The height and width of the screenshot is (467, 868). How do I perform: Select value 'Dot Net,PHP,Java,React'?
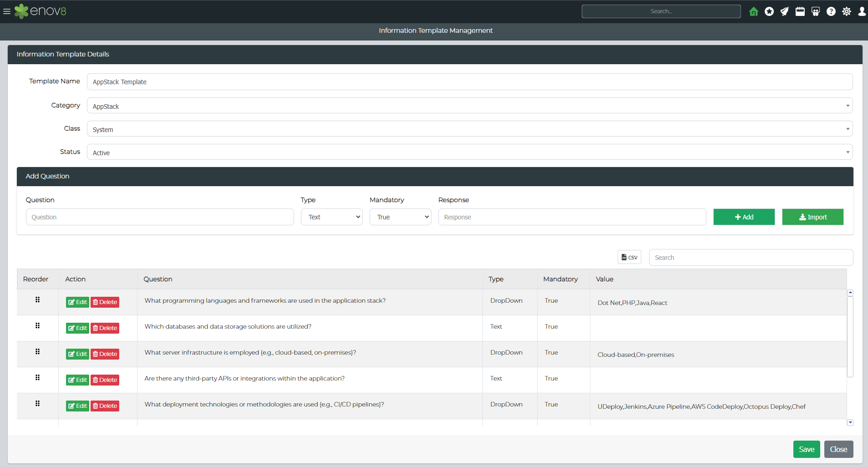632,303
